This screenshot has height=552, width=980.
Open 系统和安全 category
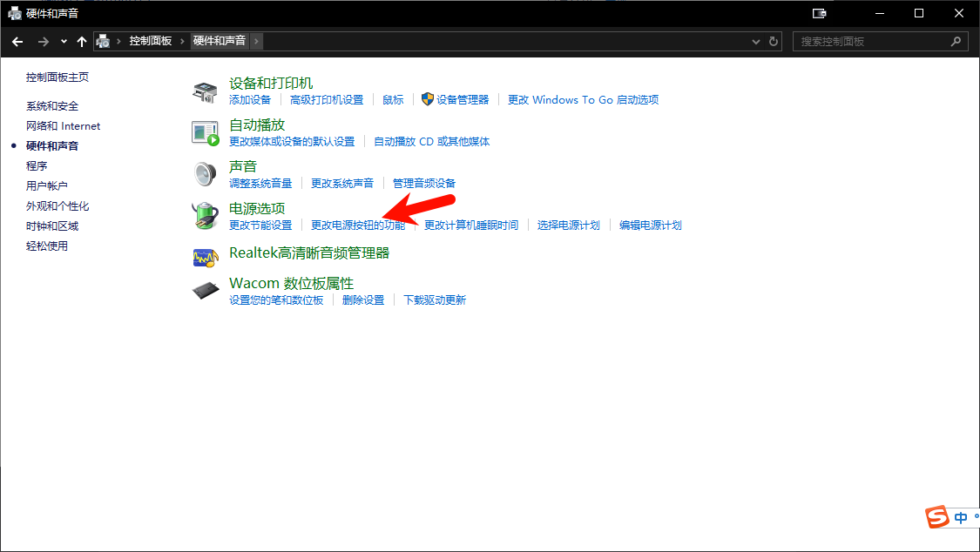coord(52,106)
